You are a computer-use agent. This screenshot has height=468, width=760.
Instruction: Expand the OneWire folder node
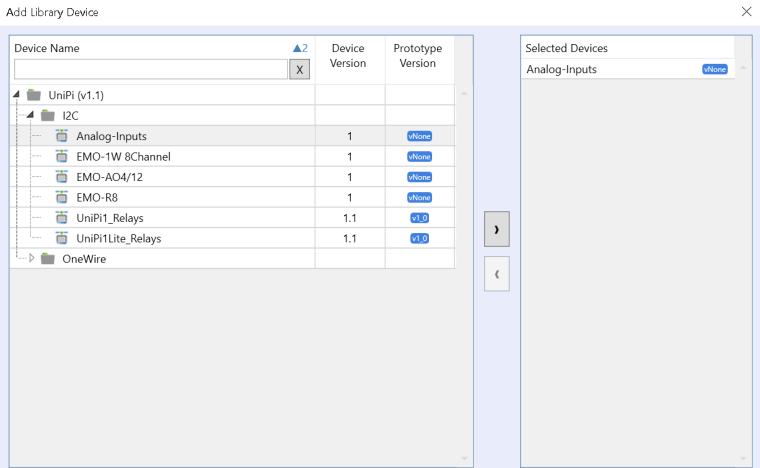[31, 259]
